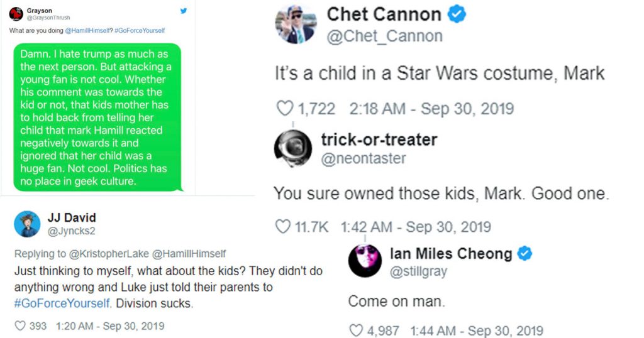Click the 1:20 AM - Sep 30, 2019 timestamp
Image resolution: width=644 pixels, height=338 pixels.
click(110, 326)
